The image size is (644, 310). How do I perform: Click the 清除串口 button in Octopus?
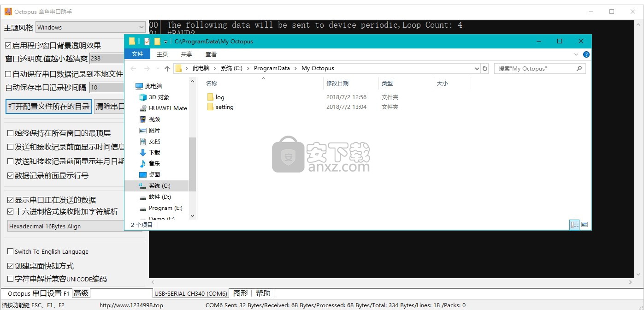pyautogui.click(x=109, y=107)
